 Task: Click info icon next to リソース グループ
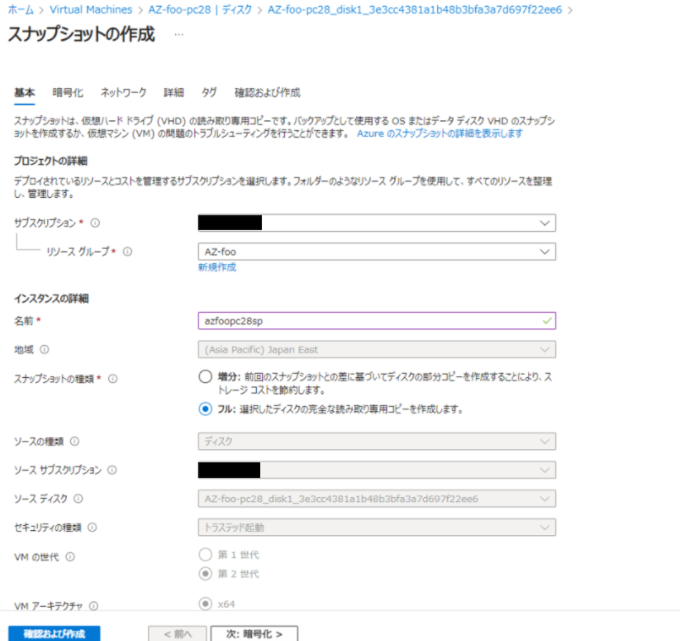tap(127, 252)
